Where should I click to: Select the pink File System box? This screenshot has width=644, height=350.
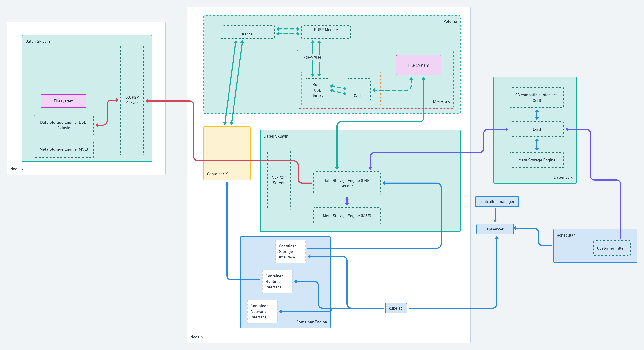[419, 65]
